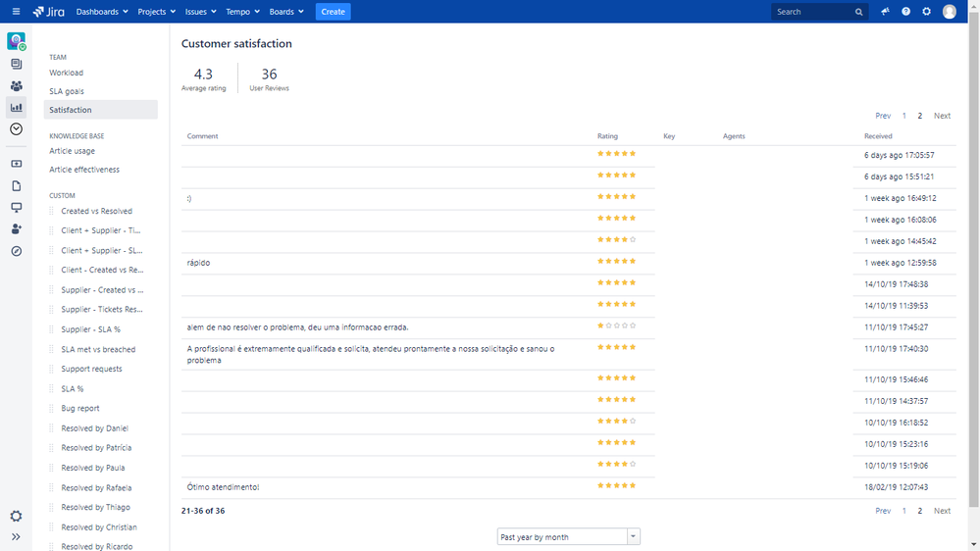Click the Raise a request icon
Image resolution: width=980 pixels, height=551 pixels.
(17, 164)
